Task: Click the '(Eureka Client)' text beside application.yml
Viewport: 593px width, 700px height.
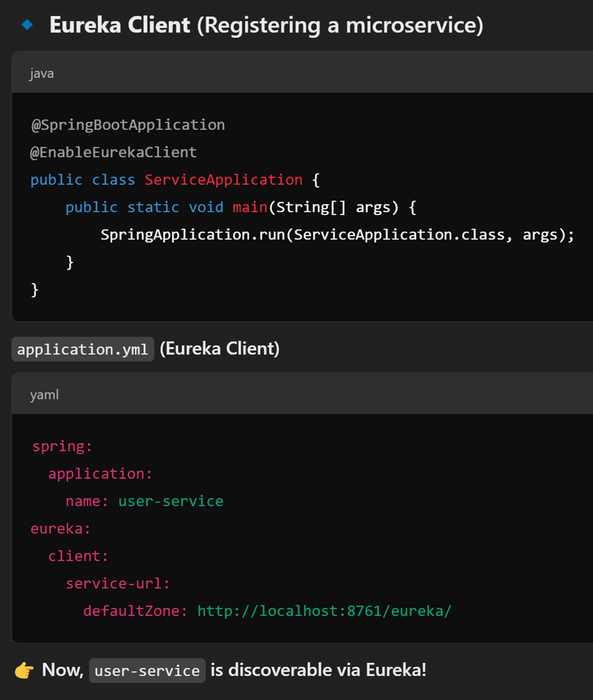Action: [219, 349]
